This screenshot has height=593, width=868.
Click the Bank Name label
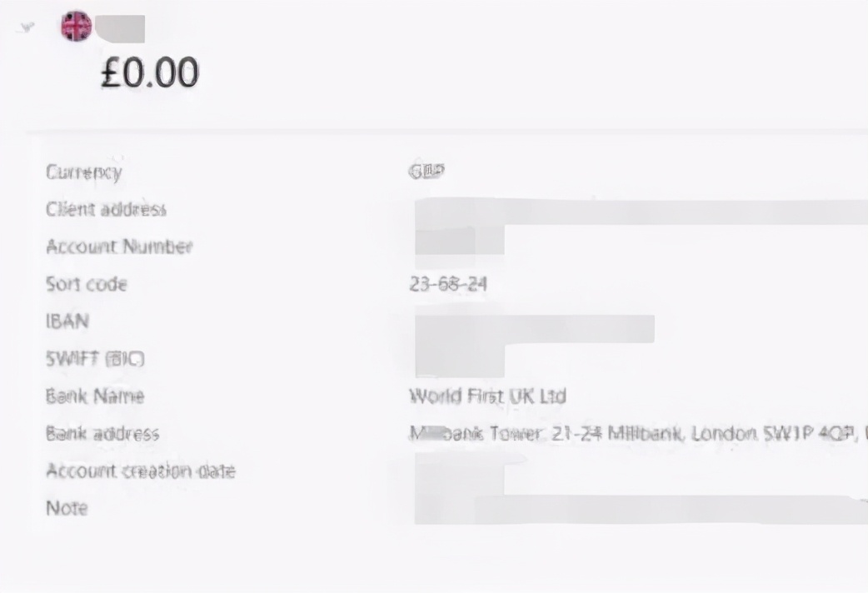pyautogui.click(x=95, y=396)
